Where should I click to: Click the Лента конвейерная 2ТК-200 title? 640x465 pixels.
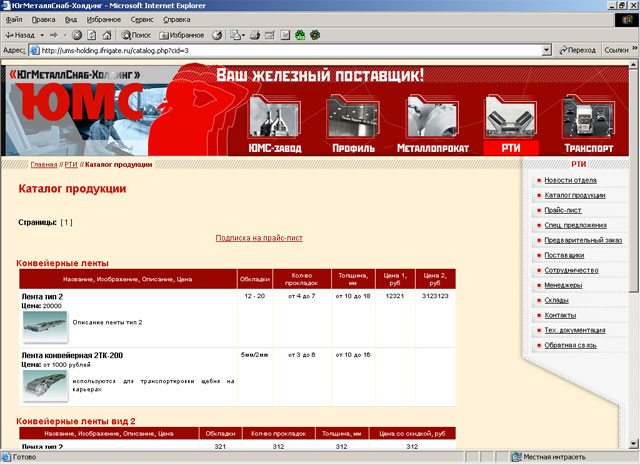(72, 355)
